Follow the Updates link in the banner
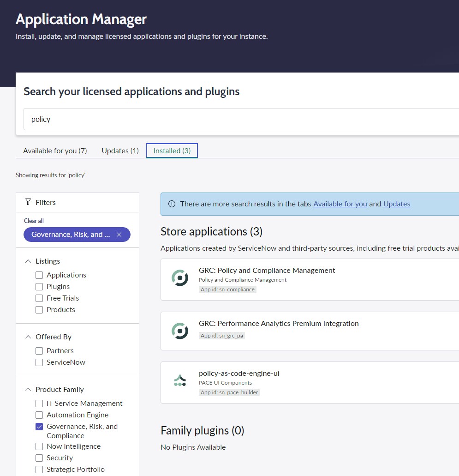The width and height of the screenshot is (459, 476). coord(397,204)
